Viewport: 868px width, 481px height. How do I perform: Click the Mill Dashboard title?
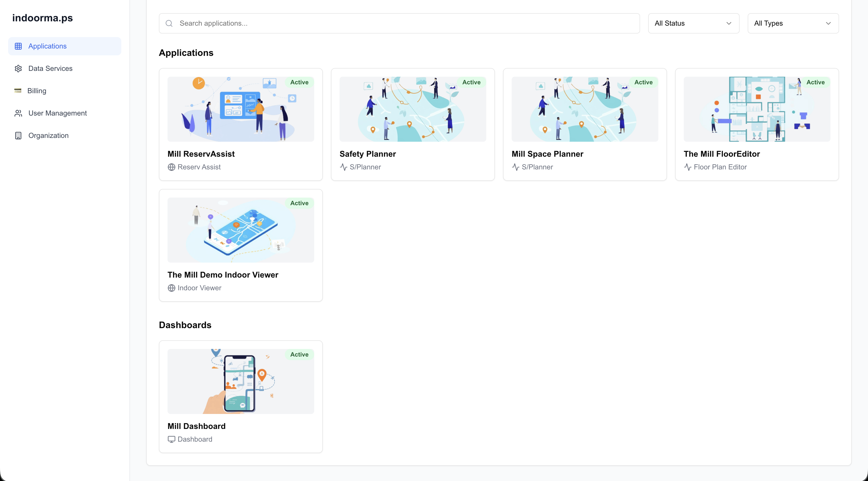(196, 426)
